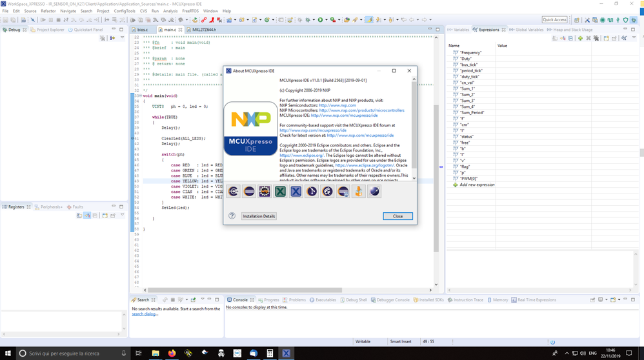Switch to the Peripherals+ tab

click(x=48, y=207)
